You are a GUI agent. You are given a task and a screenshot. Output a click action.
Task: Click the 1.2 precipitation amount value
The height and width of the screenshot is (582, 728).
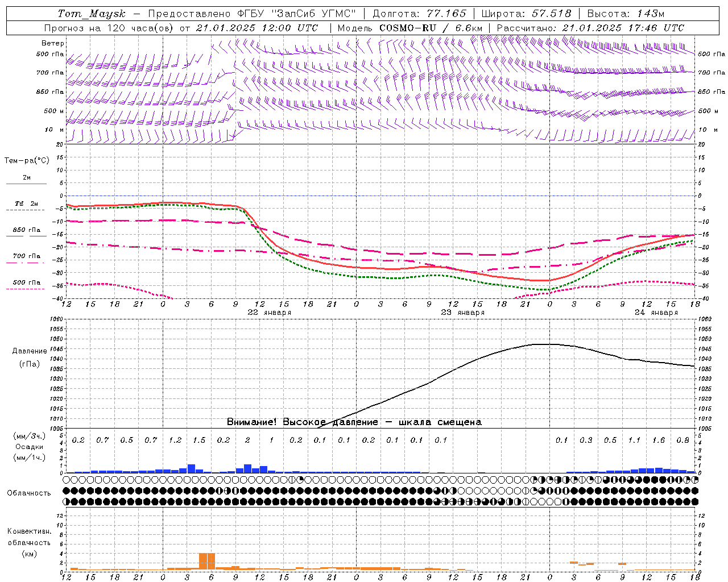175,440
